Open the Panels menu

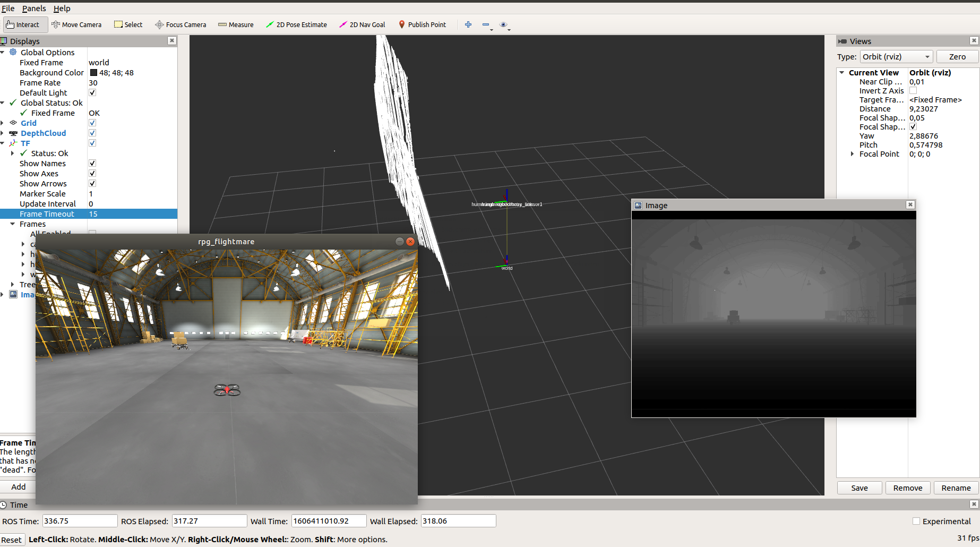click(x=33, y=8)
